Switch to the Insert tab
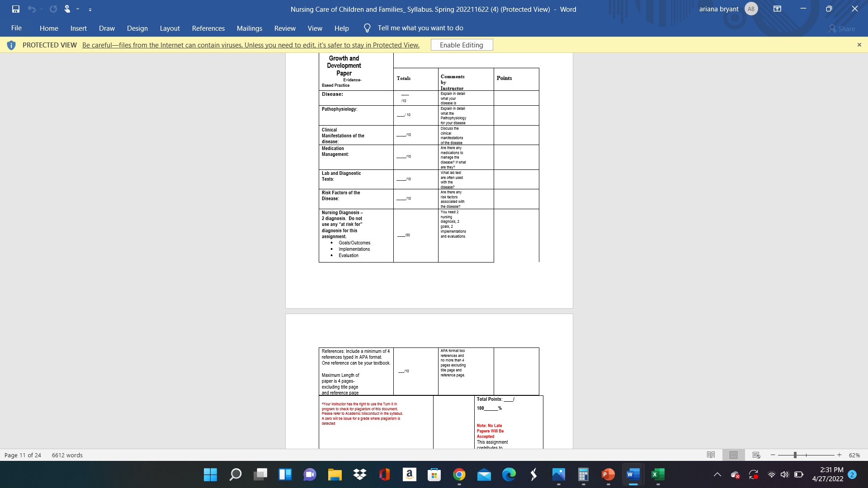Viewport: 868px width, 488px height. tap(78, 28)
